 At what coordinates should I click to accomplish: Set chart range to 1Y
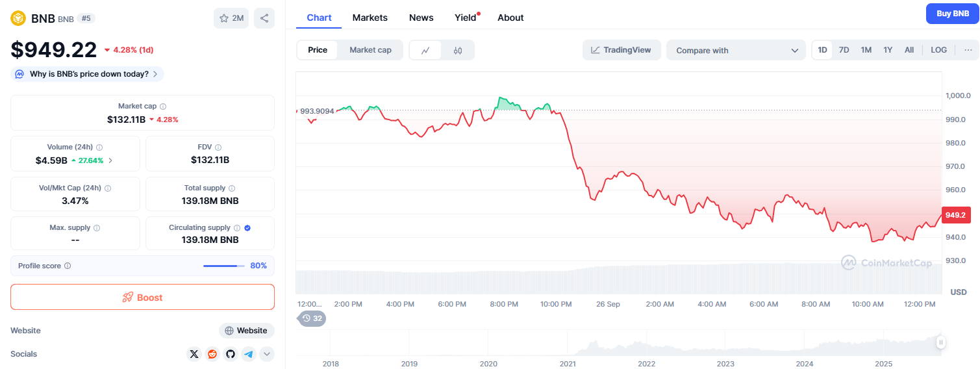tap(888, 50)
